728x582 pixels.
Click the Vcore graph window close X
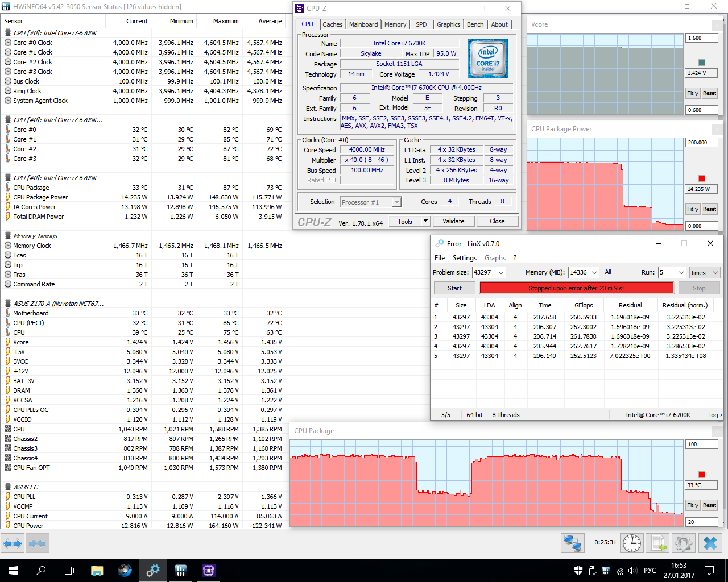pos(718,25)
